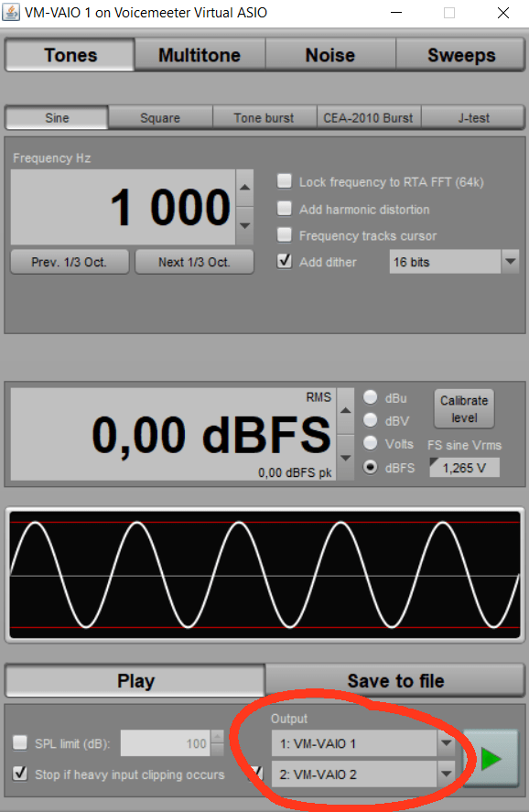The width and height of the screenshot is (529, 812).
Task: Select the Sine tone type
Action: click(x=57, y=118)
